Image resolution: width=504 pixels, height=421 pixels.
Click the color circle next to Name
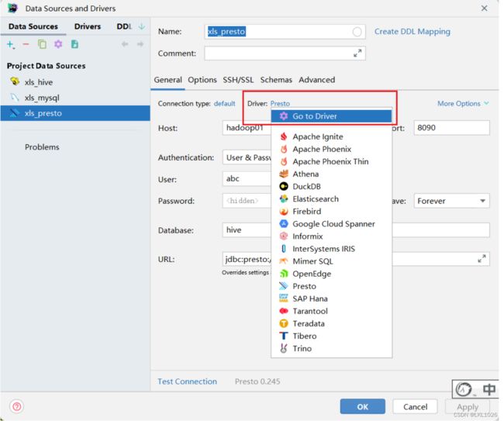357,32
